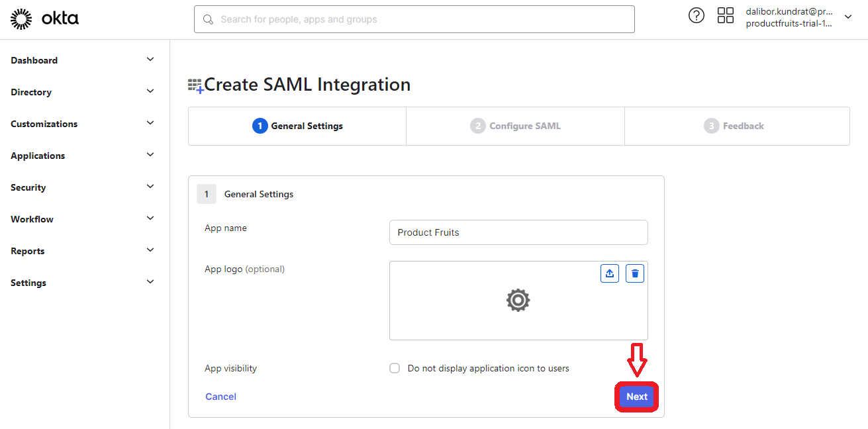Expand the Security section in the sidebar
This screenshot has height=429, width=868.
tap(28, 187)
